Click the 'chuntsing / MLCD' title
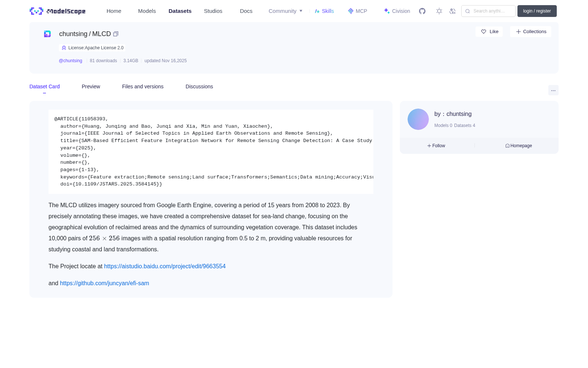Viewport: 588px width, 368px height. point(85,34)
